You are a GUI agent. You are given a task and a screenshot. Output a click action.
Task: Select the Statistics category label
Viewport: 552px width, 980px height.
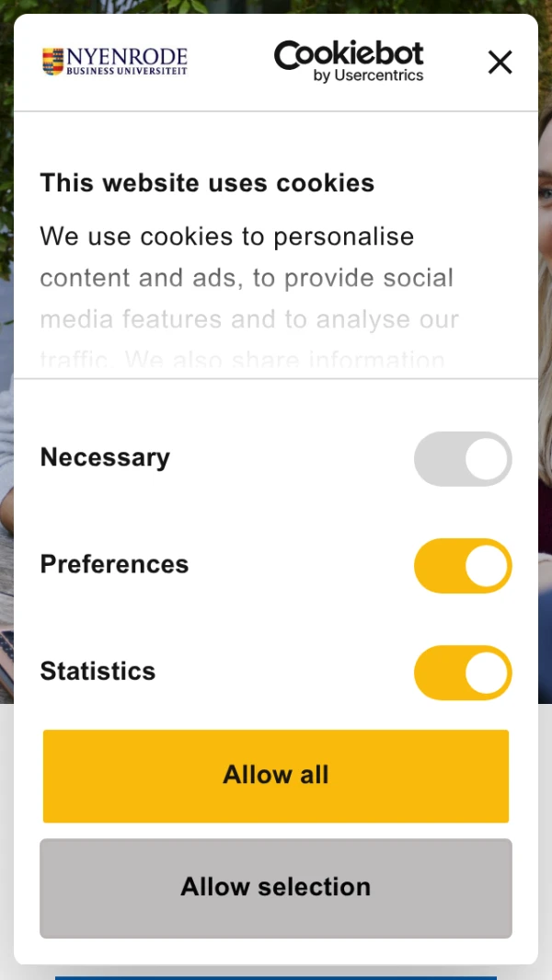tap(98, 671)
